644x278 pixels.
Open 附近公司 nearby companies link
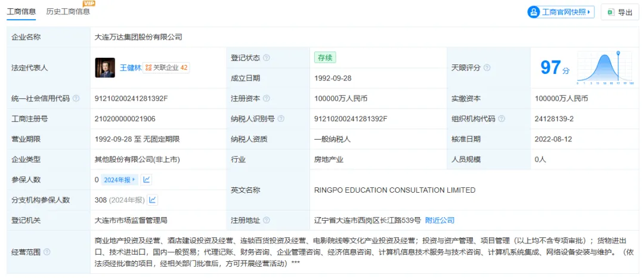pyautogui.click(x=440, y=221)
